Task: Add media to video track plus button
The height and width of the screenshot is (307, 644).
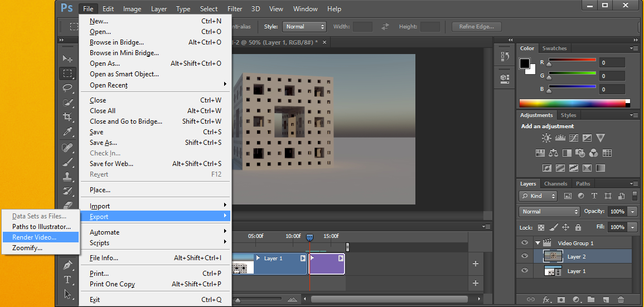Action: click(x=476, y=264)
